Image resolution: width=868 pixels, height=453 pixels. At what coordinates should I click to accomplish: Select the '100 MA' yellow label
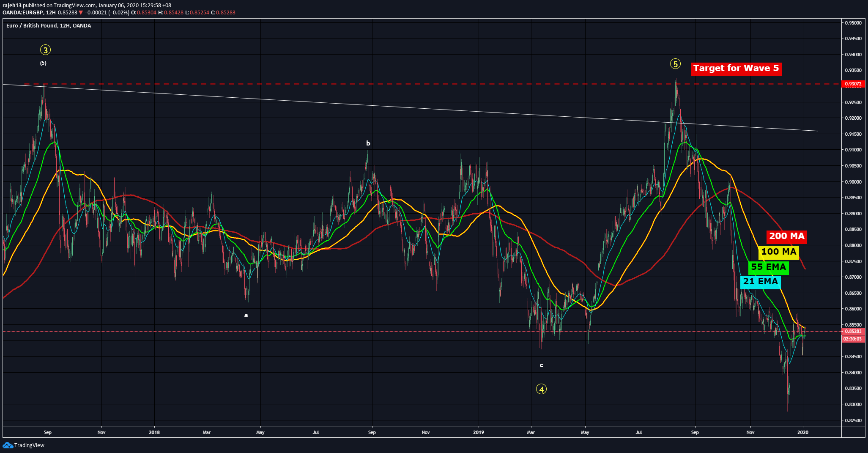(x=778, y=252)
